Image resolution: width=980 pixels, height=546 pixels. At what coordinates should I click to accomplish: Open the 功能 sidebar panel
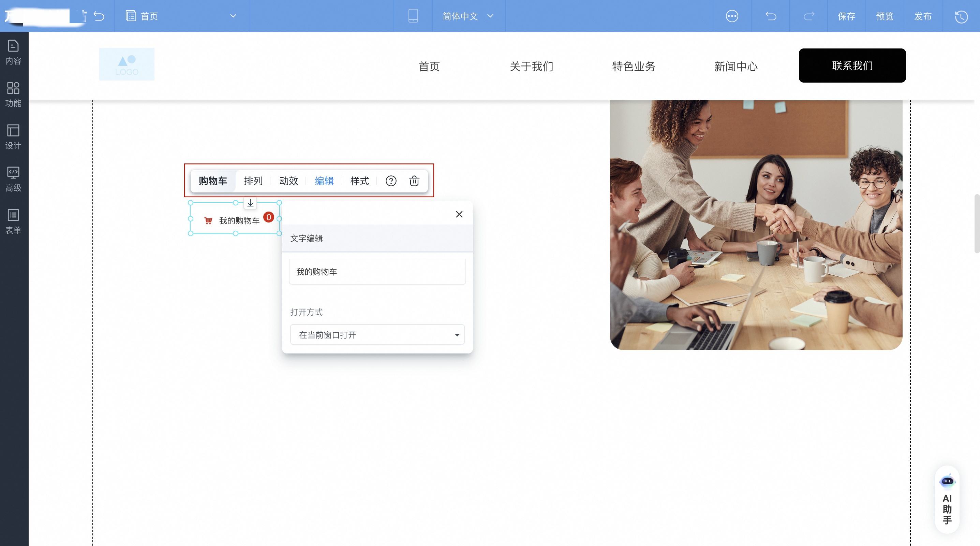13,95
